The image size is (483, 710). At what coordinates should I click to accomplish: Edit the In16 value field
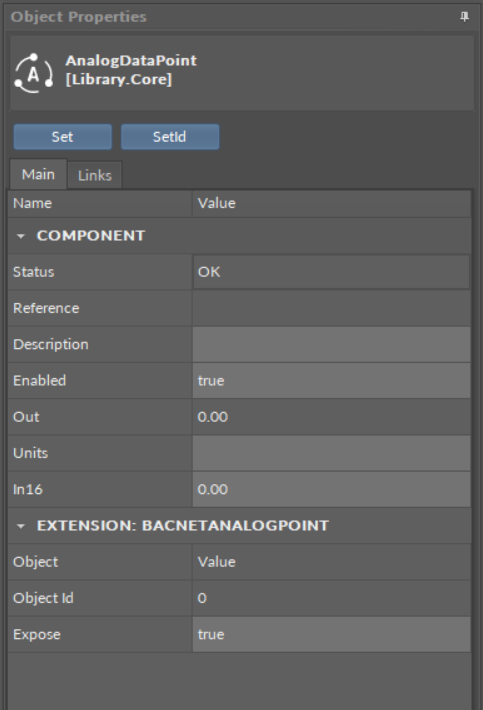331,489
